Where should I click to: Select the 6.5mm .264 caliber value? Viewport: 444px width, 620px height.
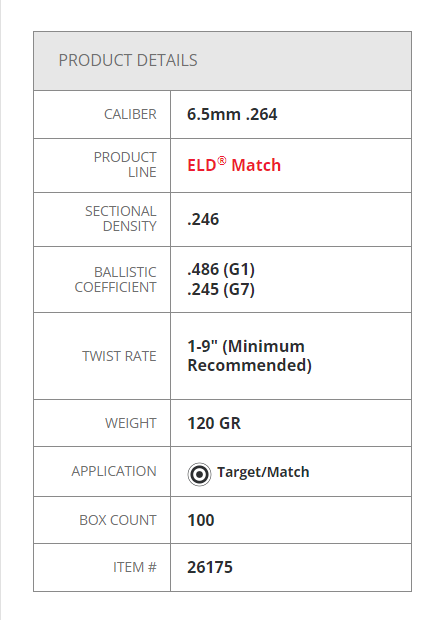(232, 115)
